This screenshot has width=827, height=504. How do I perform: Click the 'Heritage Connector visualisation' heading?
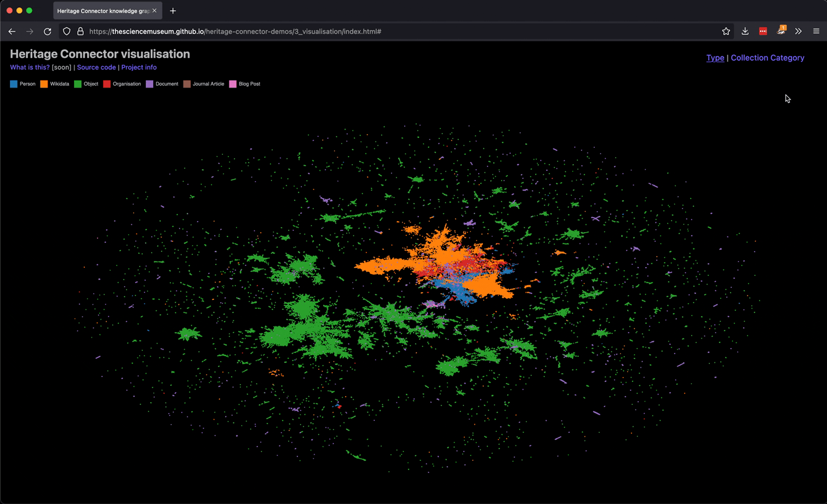pos(100,54)
